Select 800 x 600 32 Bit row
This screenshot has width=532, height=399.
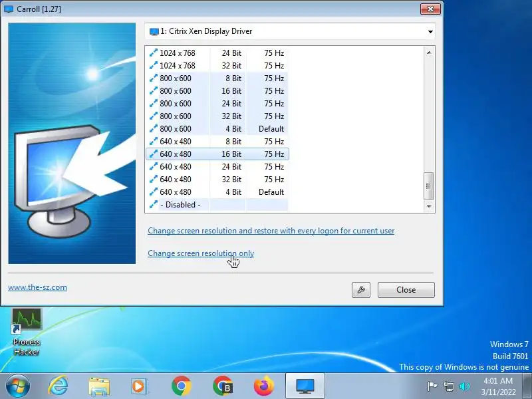pos(217,116)
